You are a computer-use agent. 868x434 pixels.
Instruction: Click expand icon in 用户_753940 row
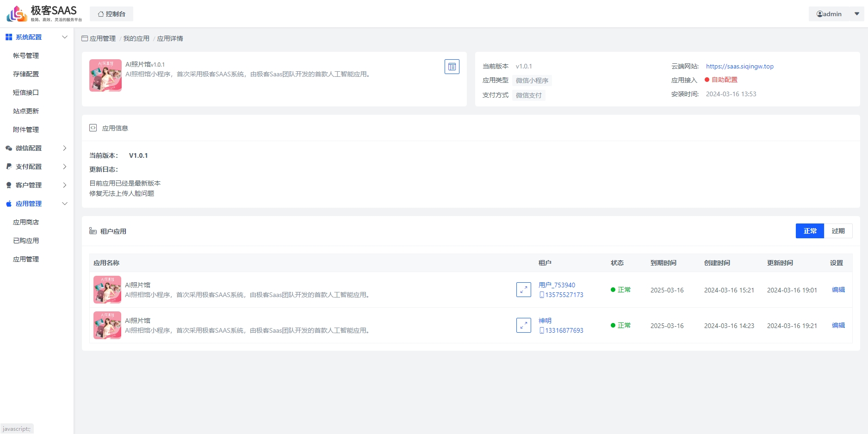(523, 290)
